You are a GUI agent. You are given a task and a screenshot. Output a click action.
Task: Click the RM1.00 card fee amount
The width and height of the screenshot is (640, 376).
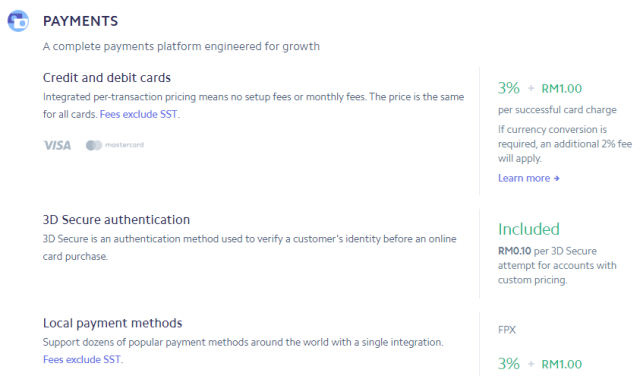tap(562, 89)
